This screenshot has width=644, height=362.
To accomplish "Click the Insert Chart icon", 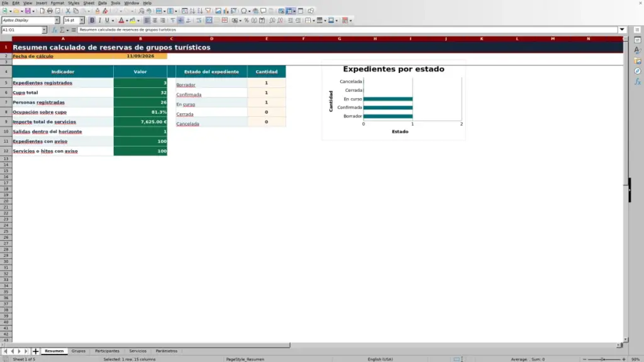I will pos(226,11).
